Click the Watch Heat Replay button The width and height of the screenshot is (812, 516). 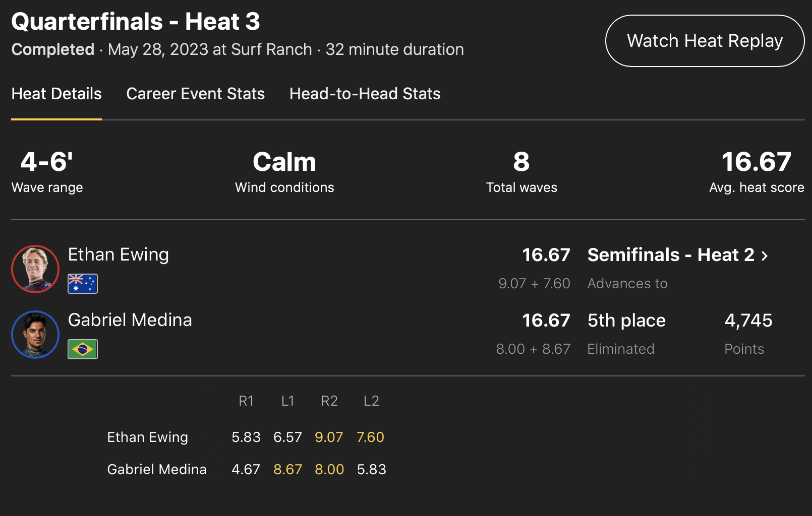[x=705, y=41]
